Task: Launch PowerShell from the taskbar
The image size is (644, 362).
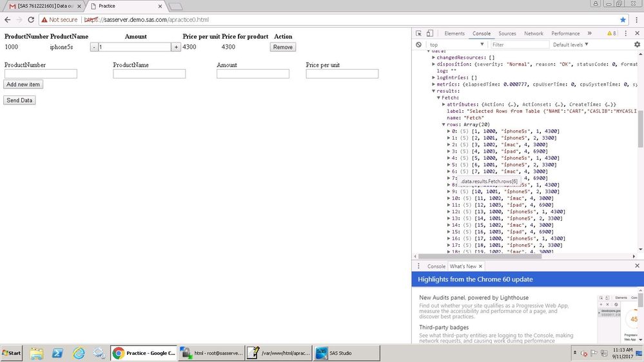Action: point(57,353)
